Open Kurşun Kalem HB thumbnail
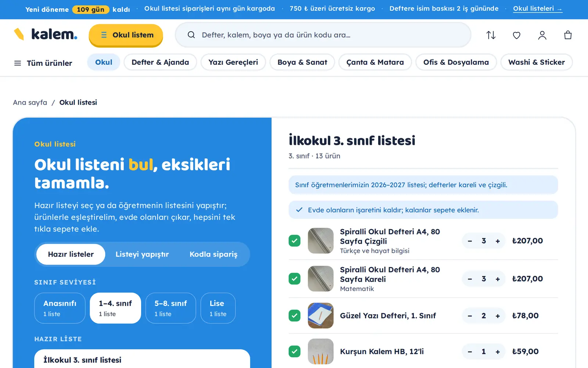Viewport: 588px width, 368px height. [x=320, y=351]
